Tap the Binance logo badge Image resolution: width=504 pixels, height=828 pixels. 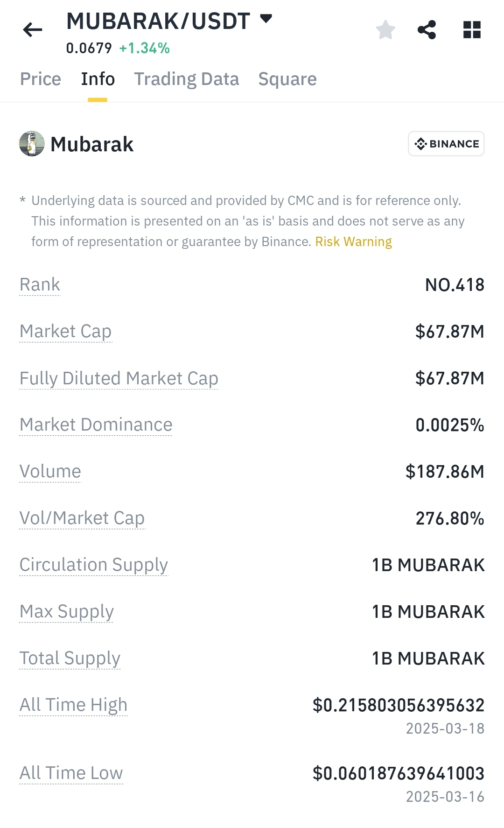[x=446, y=144]
